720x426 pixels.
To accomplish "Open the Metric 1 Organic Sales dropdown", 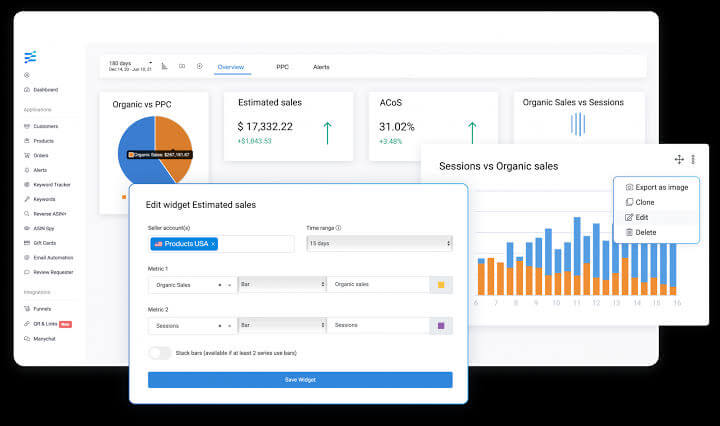I will click(192, 285).
